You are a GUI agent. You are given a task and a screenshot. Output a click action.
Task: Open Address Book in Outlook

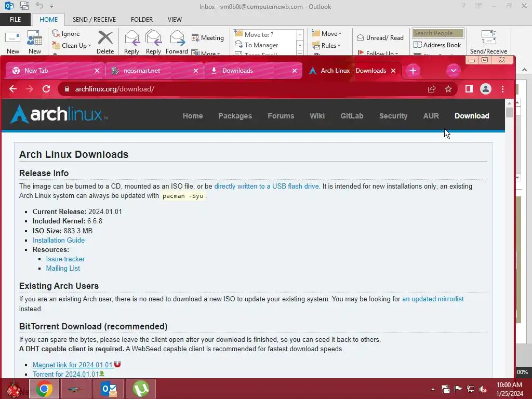click(x=437, y=45)
